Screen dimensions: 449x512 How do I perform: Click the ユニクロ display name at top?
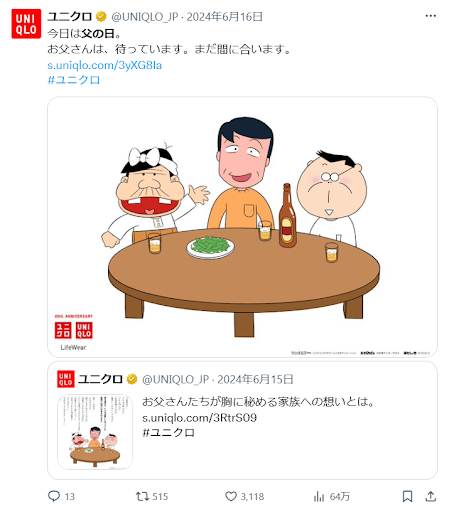69,16
